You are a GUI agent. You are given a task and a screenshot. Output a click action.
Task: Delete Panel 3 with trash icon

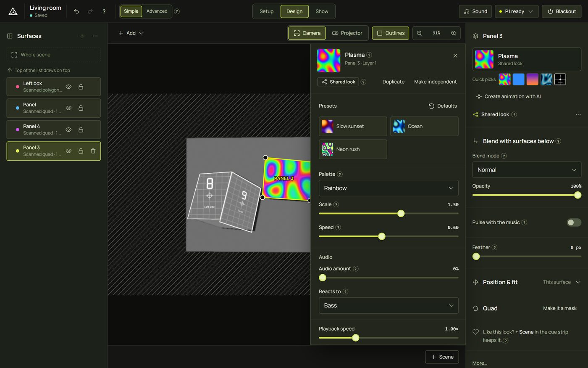tap(93, 151)
